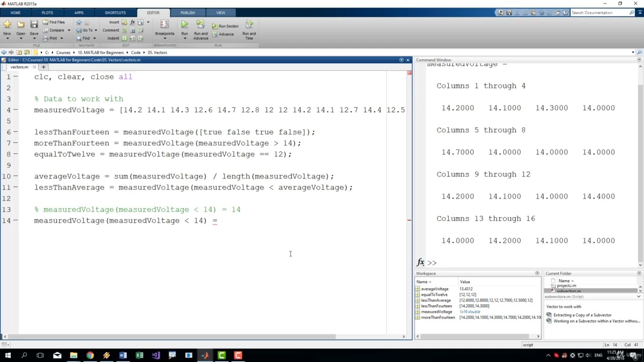
Task: Click the Breakpoints icon
Action: 165,24
